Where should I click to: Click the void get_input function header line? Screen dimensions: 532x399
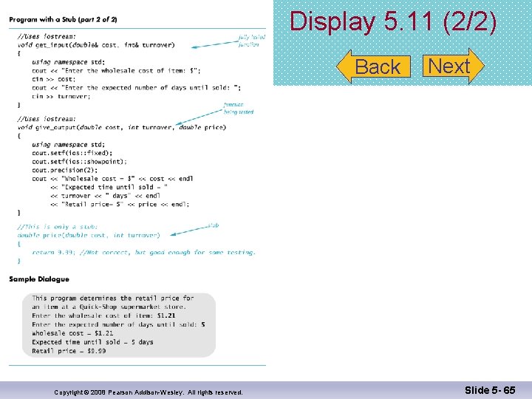96,45
